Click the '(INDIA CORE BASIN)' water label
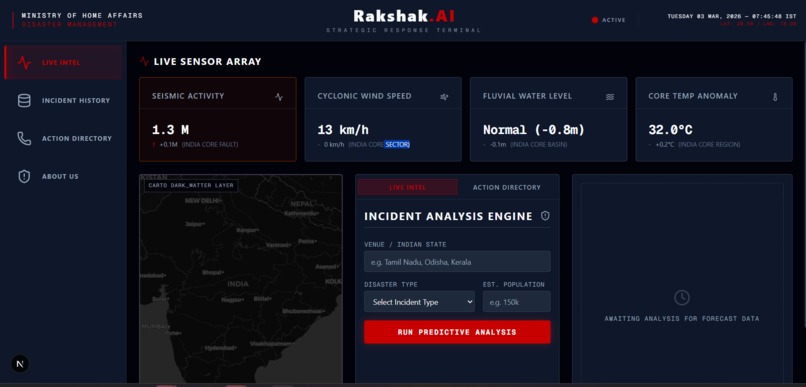Viewport: 806px width, 387px height. tap(539, 145)
